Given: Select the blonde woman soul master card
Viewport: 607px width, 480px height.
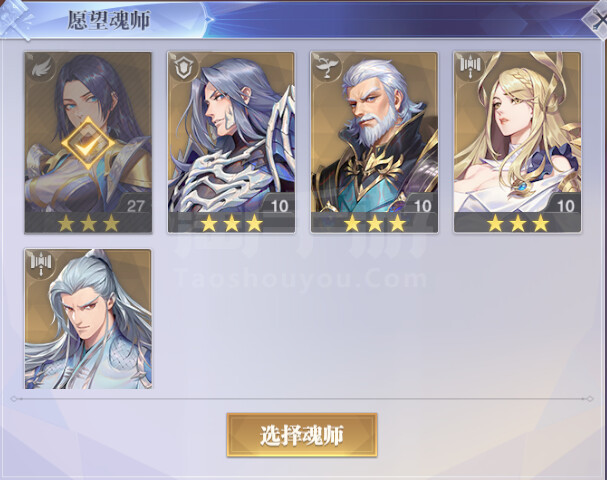Looking at the screenshot, I should [518, 142].
